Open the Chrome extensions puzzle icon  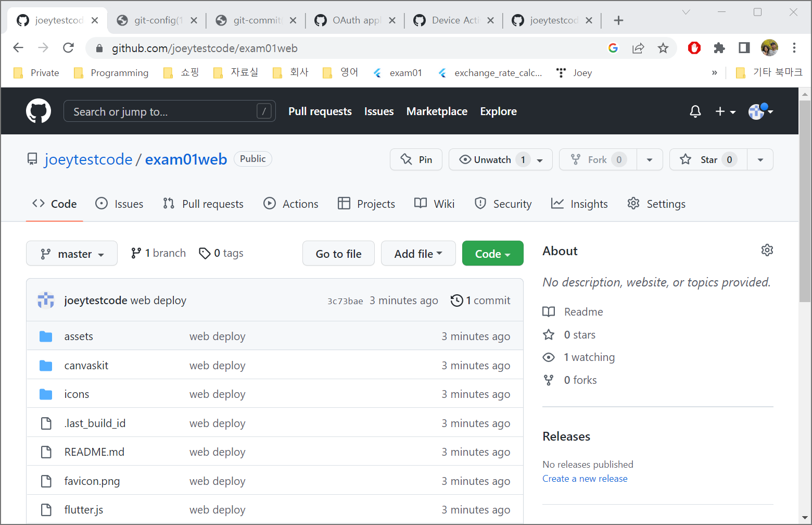pyautogui.click(x=719, y=48)
